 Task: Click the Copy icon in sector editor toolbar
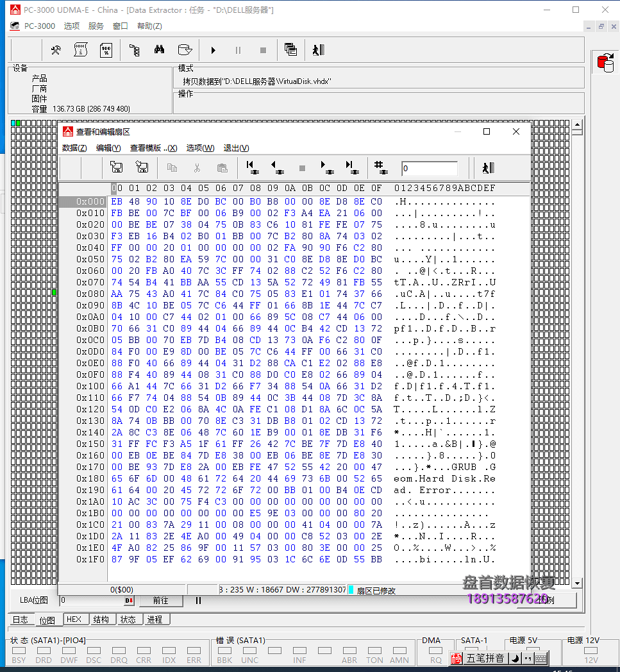(172, 167)
